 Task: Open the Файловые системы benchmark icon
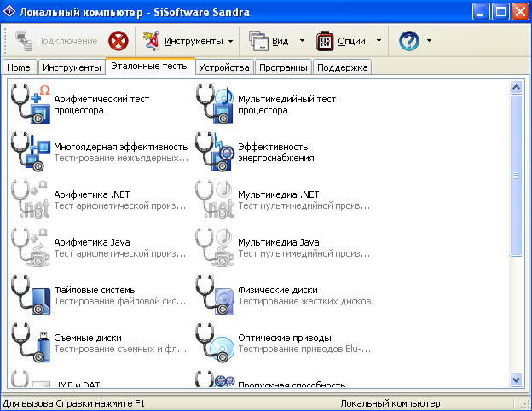[31, 295]
